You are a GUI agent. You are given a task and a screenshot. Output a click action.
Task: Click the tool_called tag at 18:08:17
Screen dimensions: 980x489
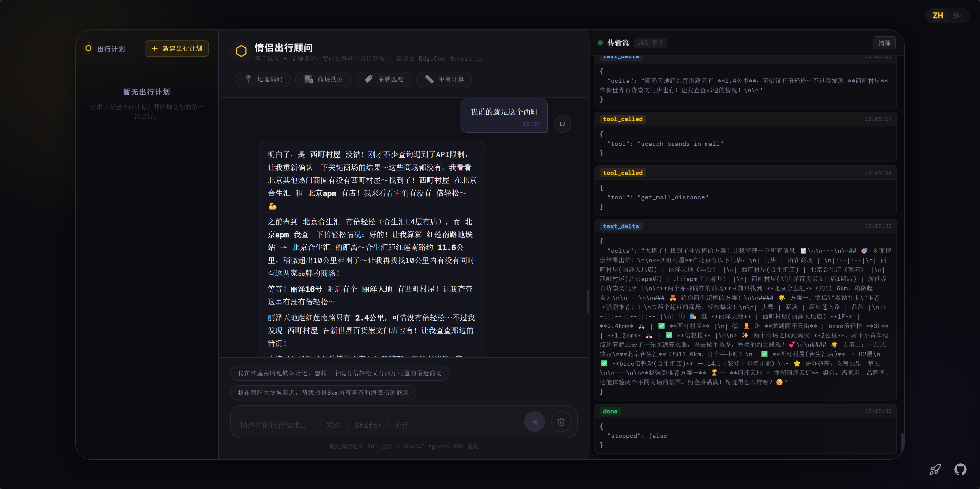(x=622, y=119)
